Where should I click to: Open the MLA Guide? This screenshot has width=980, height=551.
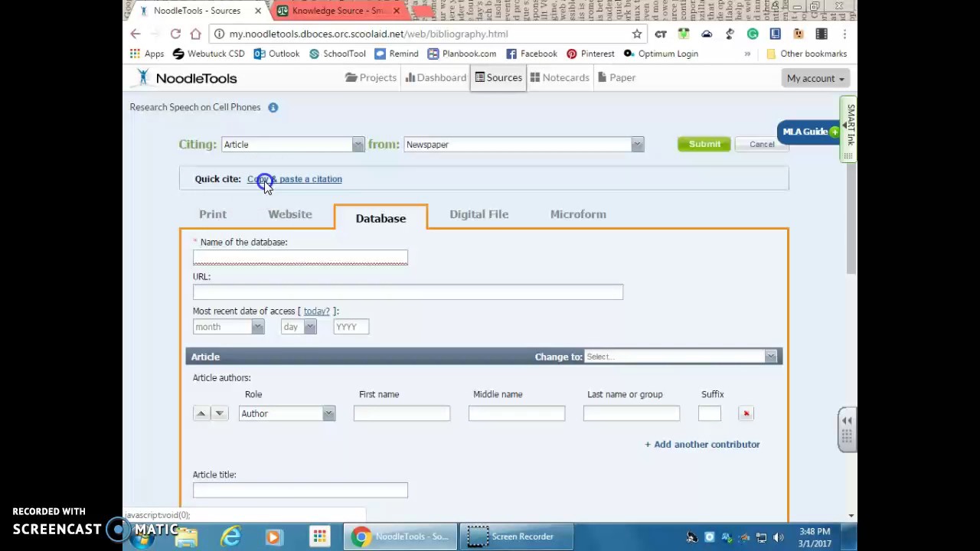point(810,132)
